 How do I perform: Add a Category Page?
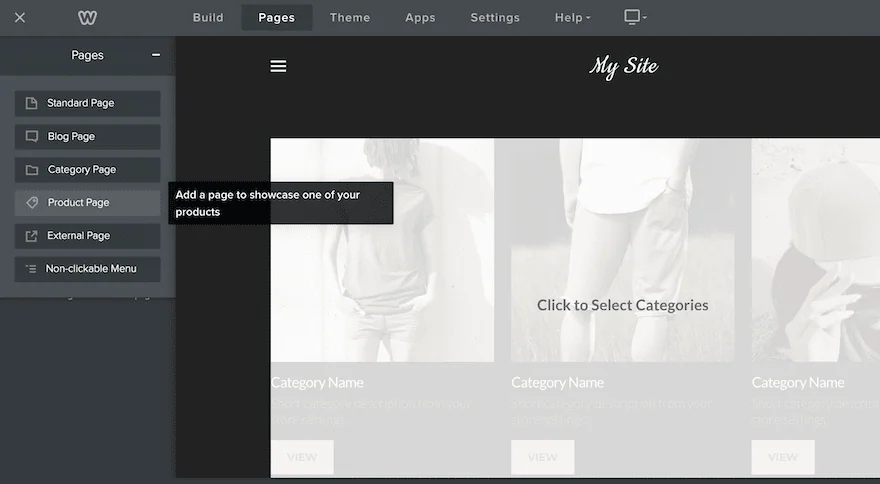88,170
